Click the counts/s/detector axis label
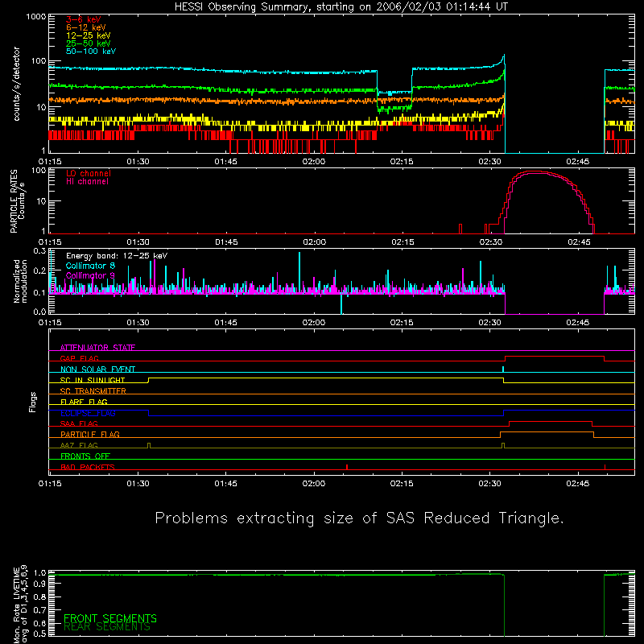Screen dimensions: 644x644 click(x=16, y=84)
